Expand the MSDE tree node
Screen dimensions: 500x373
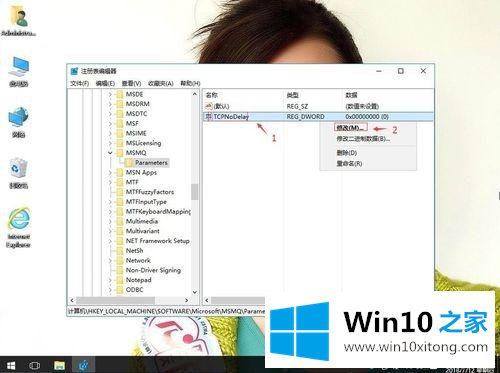[110, 94]
